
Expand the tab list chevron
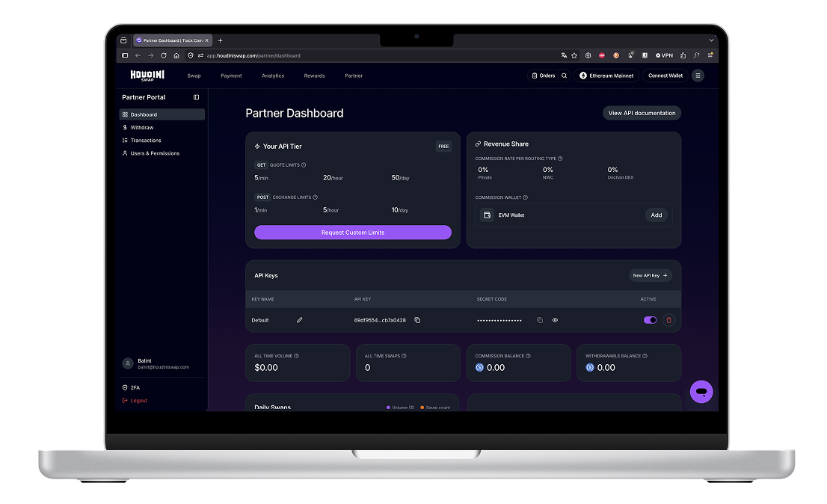(711, 40)
